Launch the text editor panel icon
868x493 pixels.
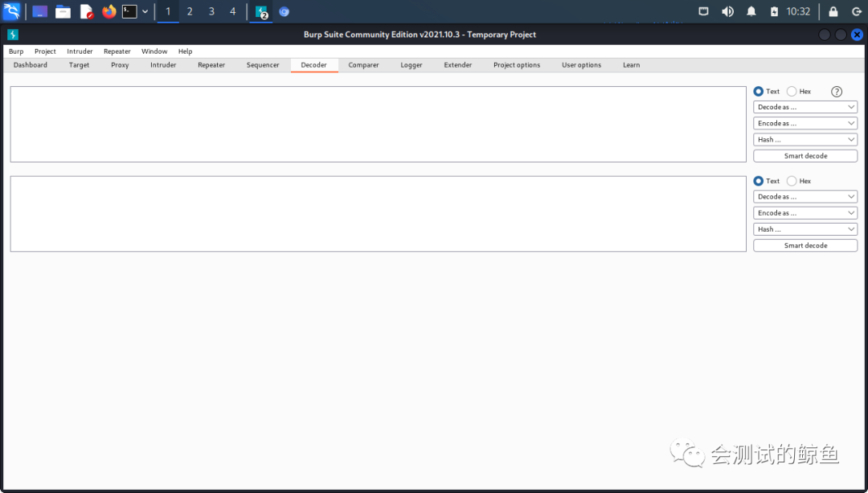pos(86,11)
